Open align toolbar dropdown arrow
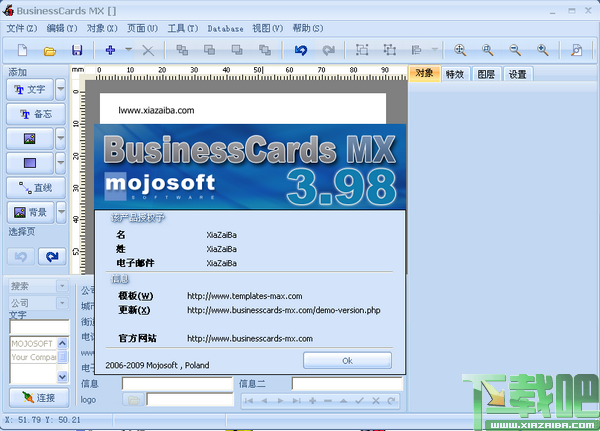Screen dimensions: 600x431 [x=434, y=50]
